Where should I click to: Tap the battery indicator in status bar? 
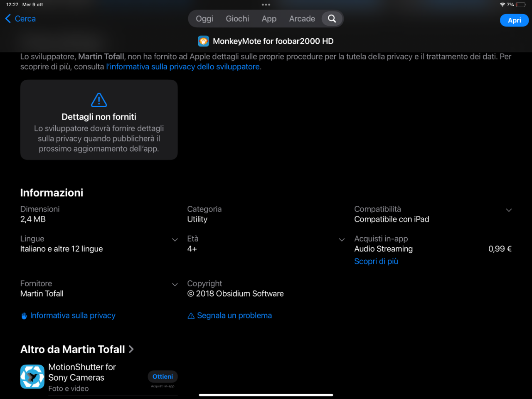(x=521, y=5)
